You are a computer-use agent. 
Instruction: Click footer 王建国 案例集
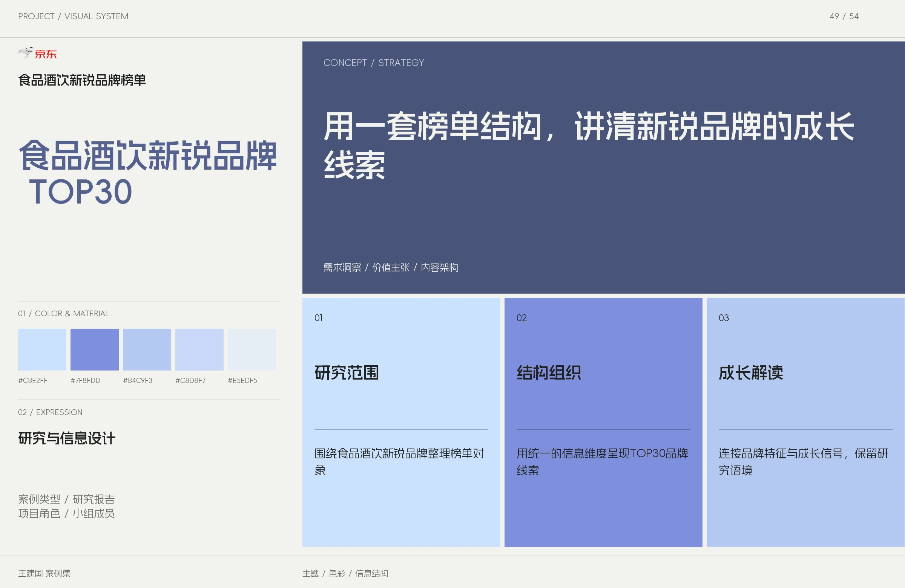pyautogui.click(x=44, y=574)
